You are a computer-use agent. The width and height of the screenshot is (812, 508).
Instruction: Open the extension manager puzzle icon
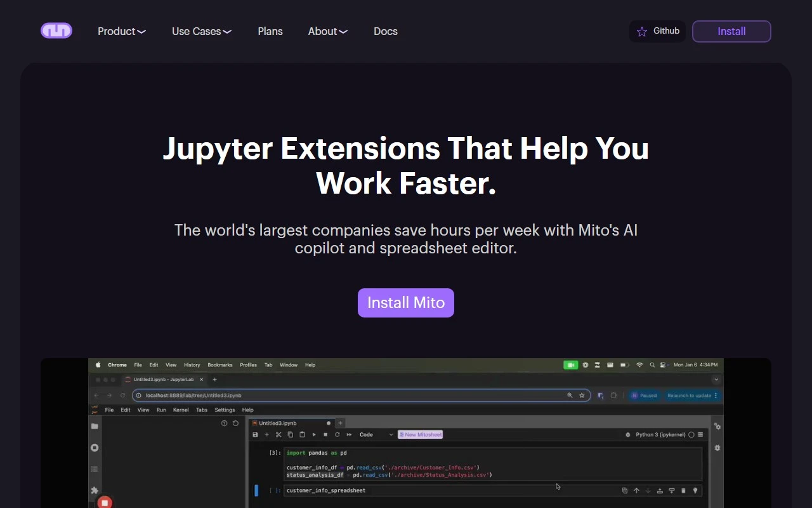(95, 490)
